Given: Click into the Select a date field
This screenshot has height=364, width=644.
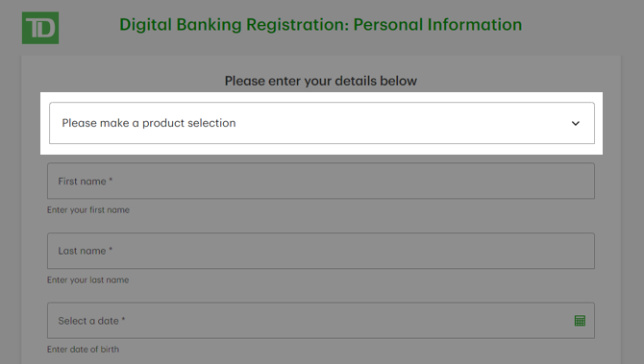Looking at the screenshot, I should click(321, 321).
